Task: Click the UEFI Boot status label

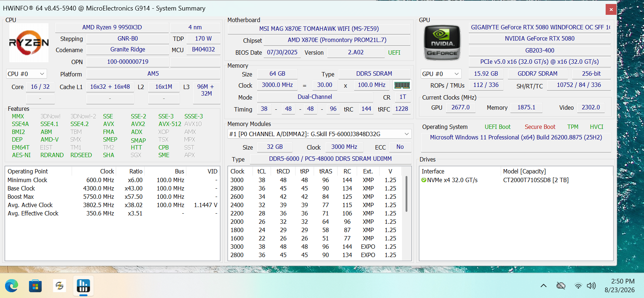Action: point(497,127)
